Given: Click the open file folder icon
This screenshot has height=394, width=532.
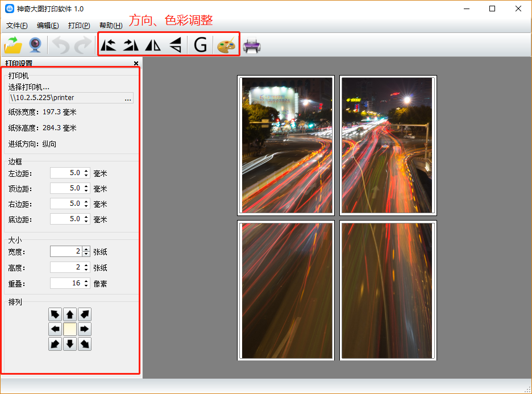Looking at the screenshot, I should [x=13, y=44].
